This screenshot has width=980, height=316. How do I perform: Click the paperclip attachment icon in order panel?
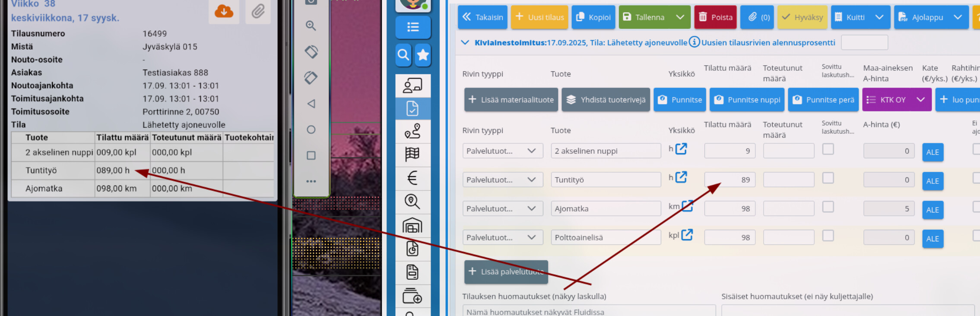point(258,11)
